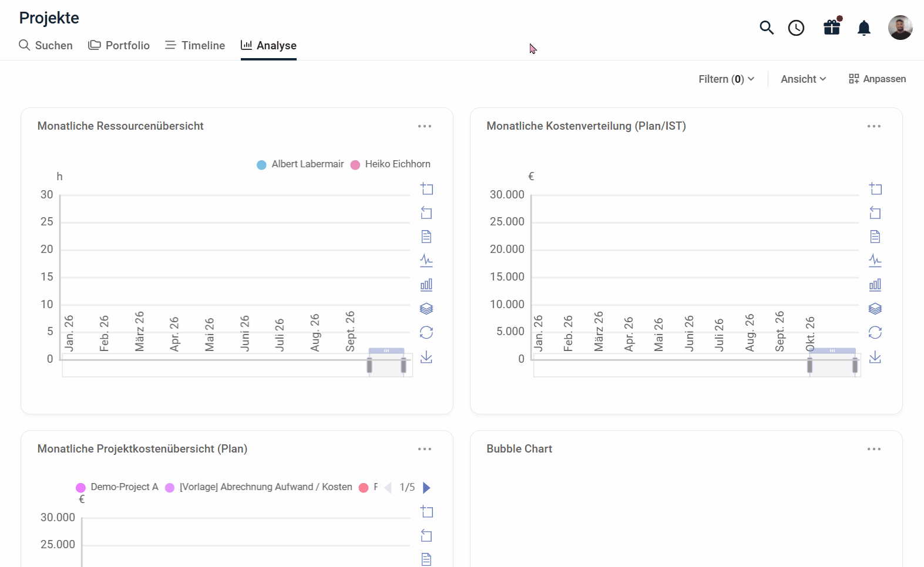
Task: Click the Projekte page heading
Action: click(x=49, y=18)
